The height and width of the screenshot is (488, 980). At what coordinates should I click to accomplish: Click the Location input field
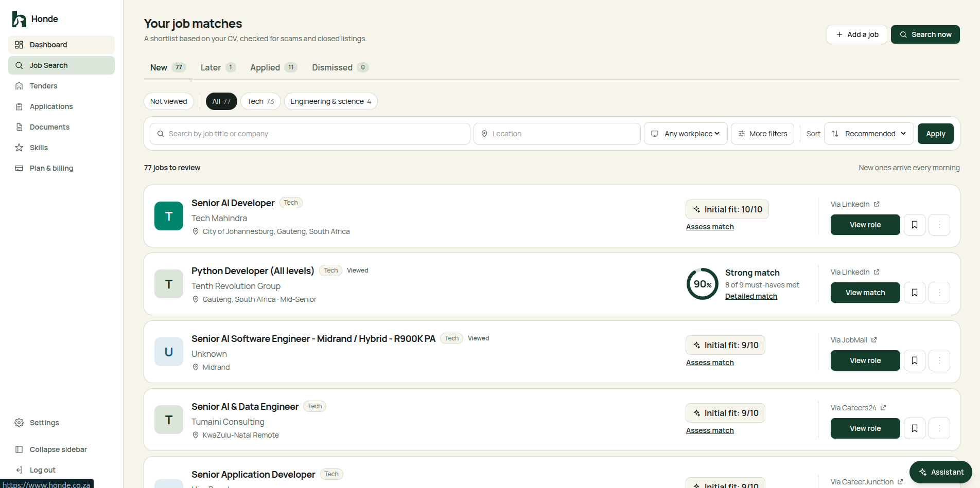[x=557, y=134]
